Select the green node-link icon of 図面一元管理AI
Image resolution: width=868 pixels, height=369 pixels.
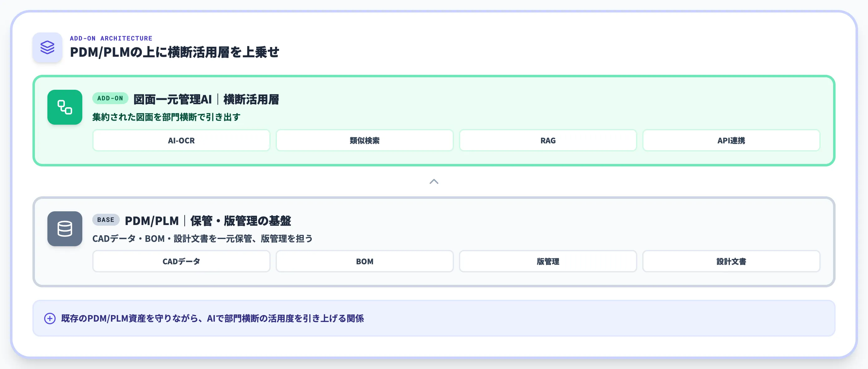tap(65, 107)
